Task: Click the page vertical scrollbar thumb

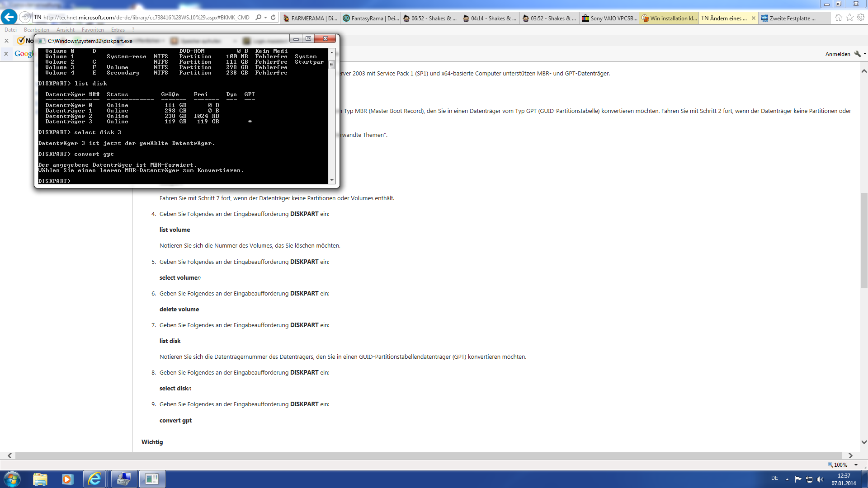Action: click(x=864, y=239)
